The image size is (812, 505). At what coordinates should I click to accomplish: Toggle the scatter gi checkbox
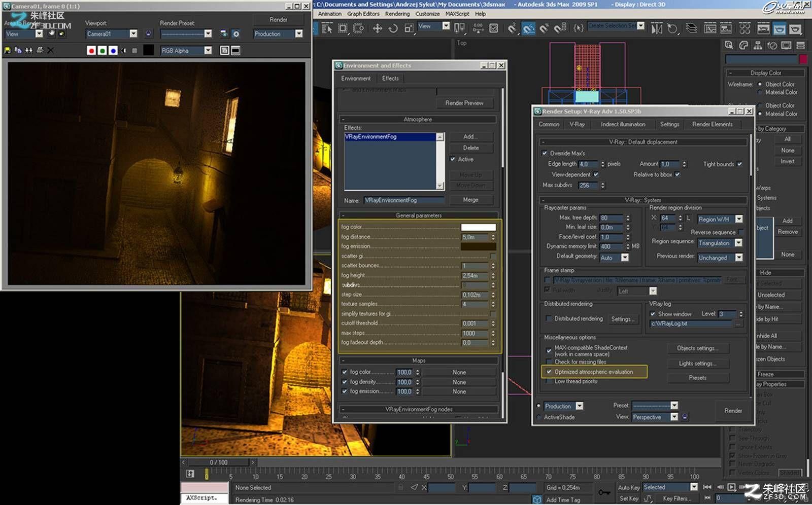492,256
